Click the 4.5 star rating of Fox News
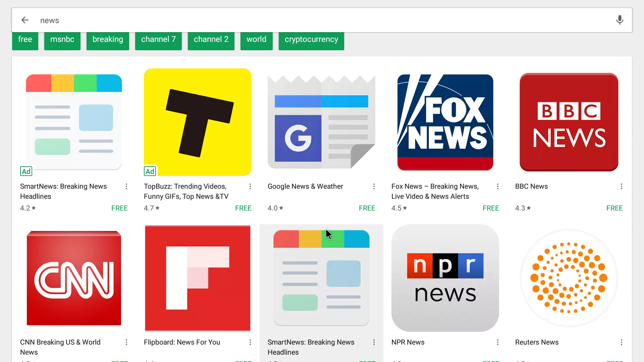 click(399, 208)
